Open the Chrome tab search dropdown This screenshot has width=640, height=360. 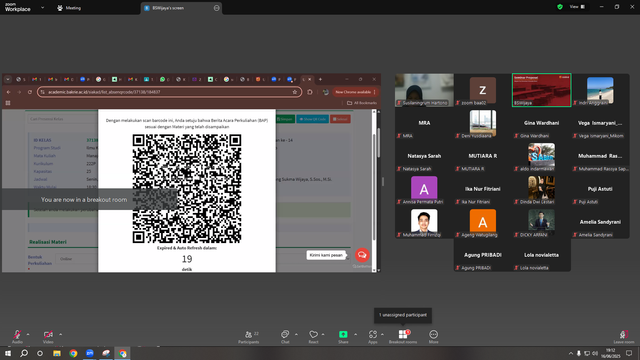point(8,79)
